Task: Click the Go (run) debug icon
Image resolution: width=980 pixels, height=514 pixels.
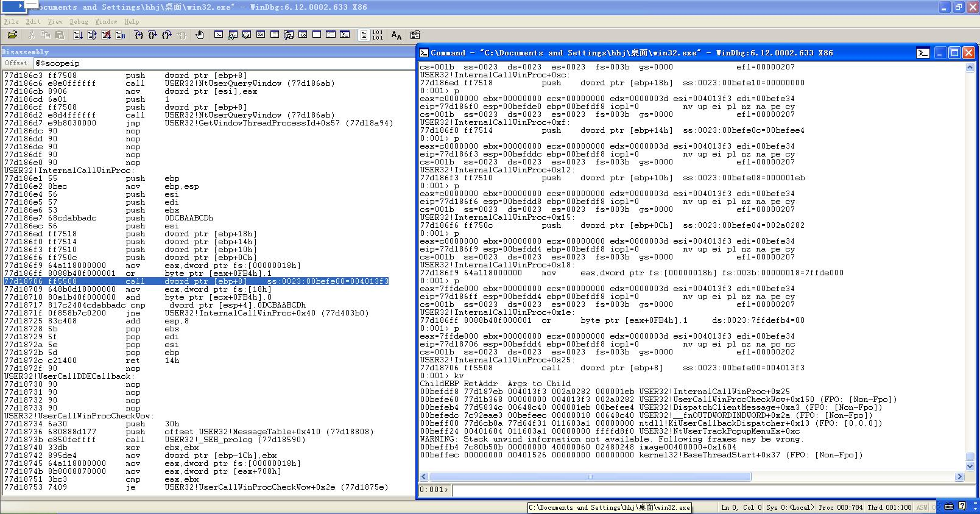Action: coord(78,35)
